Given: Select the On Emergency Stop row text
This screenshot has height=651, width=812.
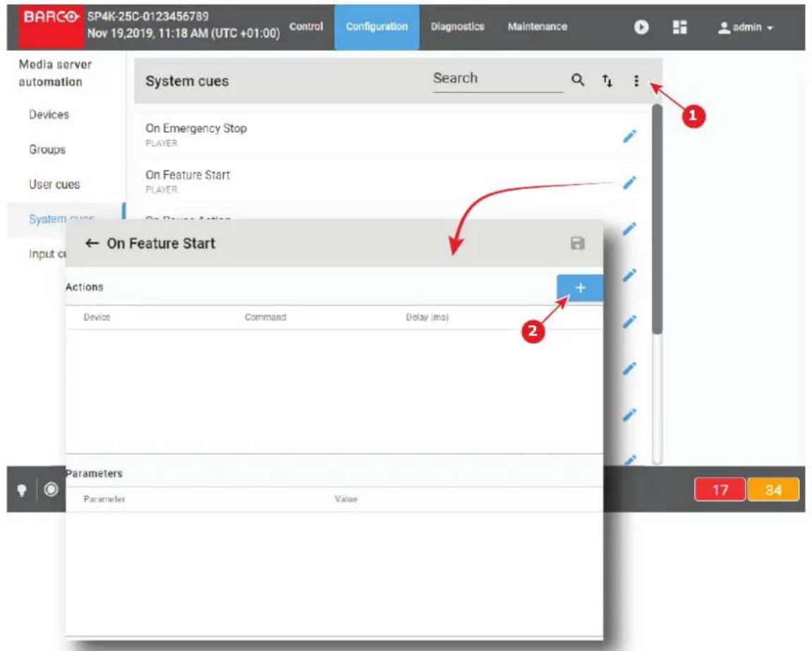Looking at the screenshot, I should click(195, 128).
